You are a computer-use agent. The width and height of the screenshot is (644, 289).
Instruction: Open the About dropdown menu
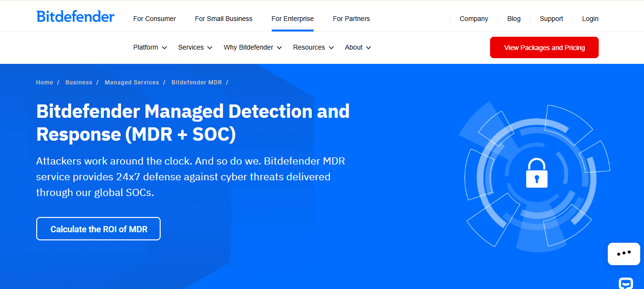pos(358,47)
